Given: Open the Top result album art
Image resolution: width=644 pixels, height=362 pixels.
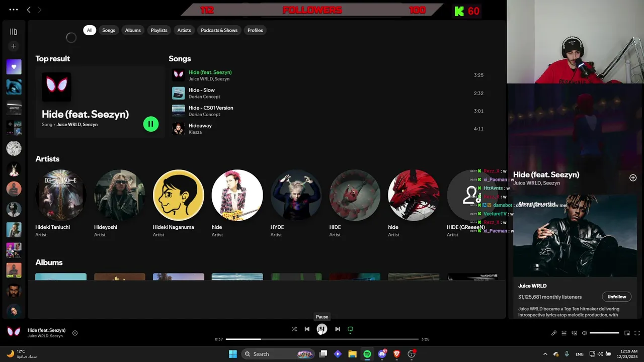Looking at the screenshot, I should (x=56, y=87).
